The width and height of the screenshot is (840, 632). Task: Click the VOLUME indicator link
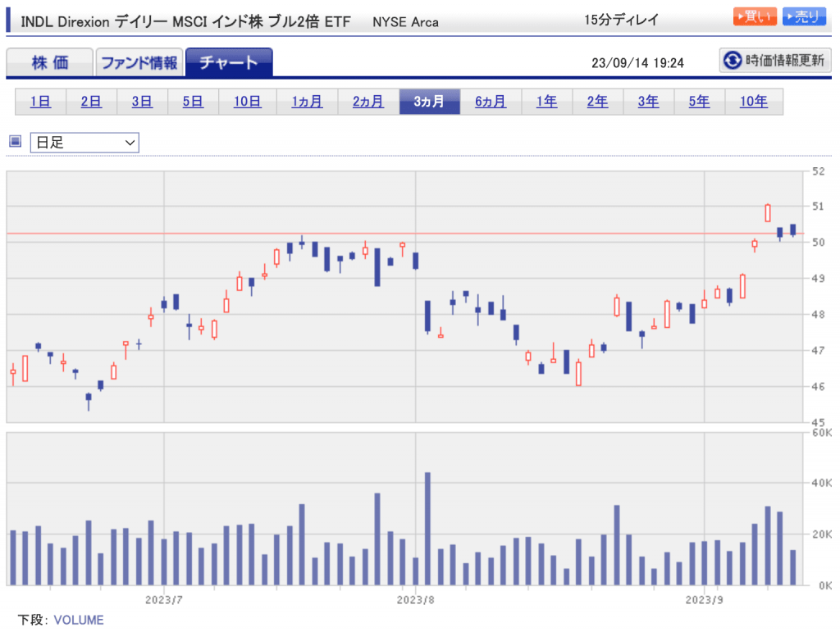[x=79, y=620]
